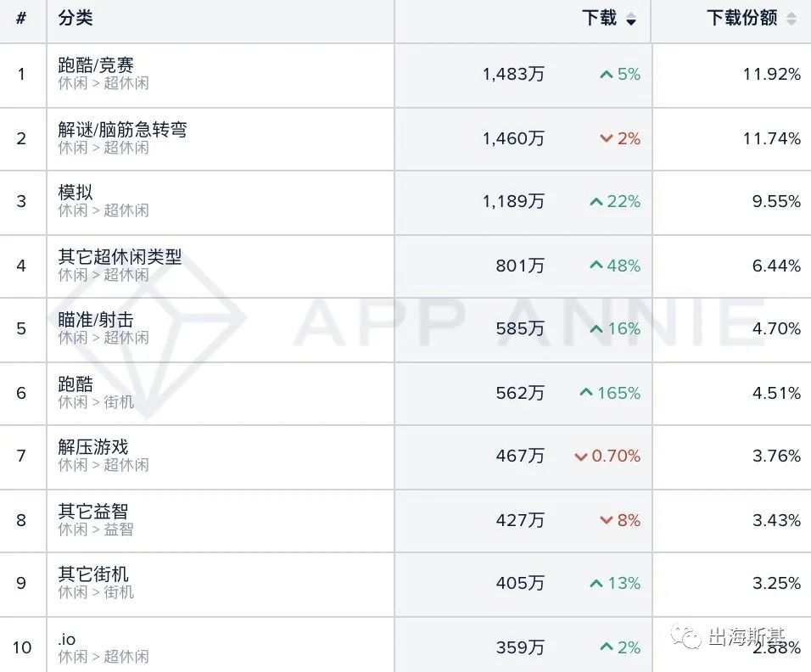
Task: Click up arrow next to 48%
Action: [596, 266]
